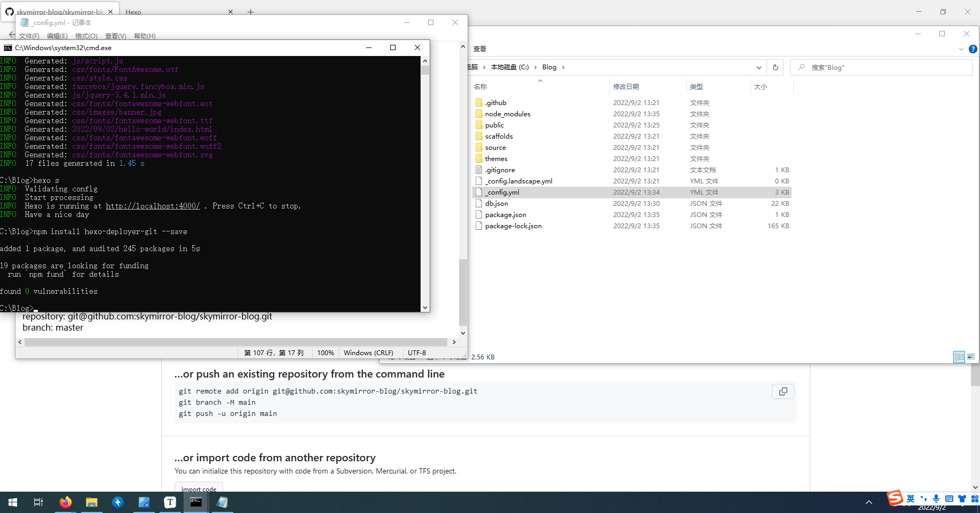Click the cmd window vertical scrollbar thumb
This screenshot has height=513, width=980.
pyautogui.click(x=425, y=70)
